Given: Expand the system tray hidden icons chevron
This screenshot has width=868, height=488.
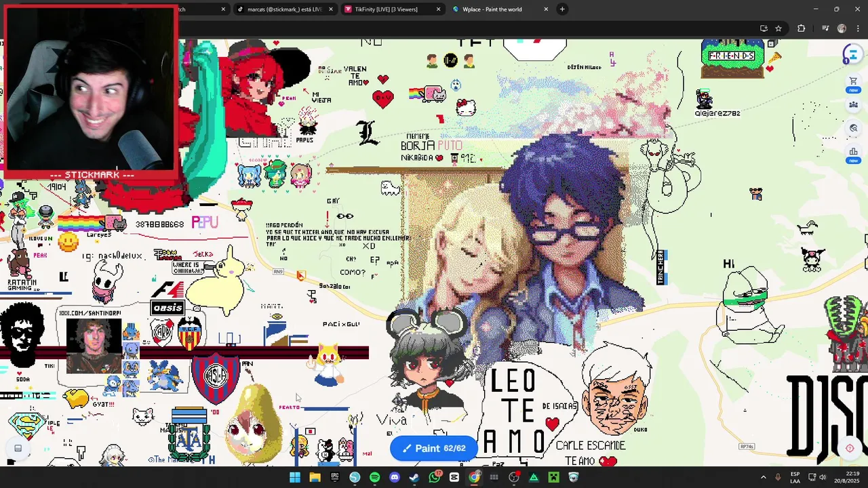Looking at the screenshot, I should [x=763, y=477].
